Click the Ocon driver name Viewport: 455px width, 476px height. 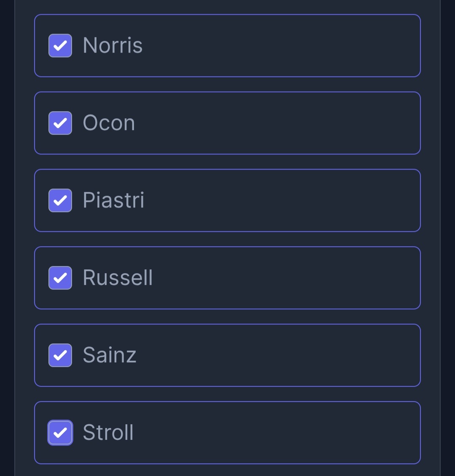[x=109, y=123]
